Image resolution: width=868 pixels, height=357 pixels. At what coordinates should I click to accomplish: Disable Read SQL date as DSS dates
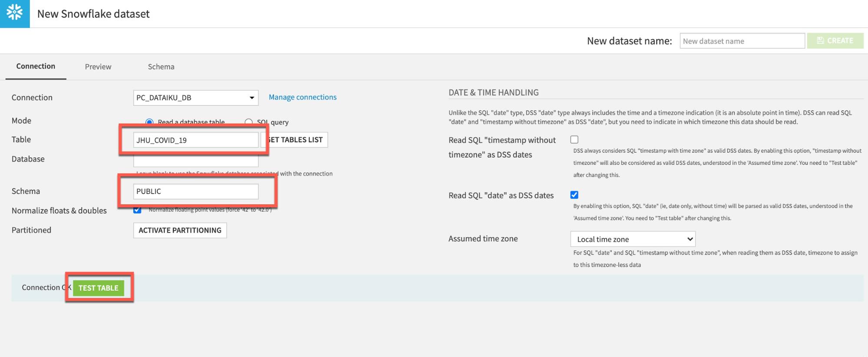(574, 195)
